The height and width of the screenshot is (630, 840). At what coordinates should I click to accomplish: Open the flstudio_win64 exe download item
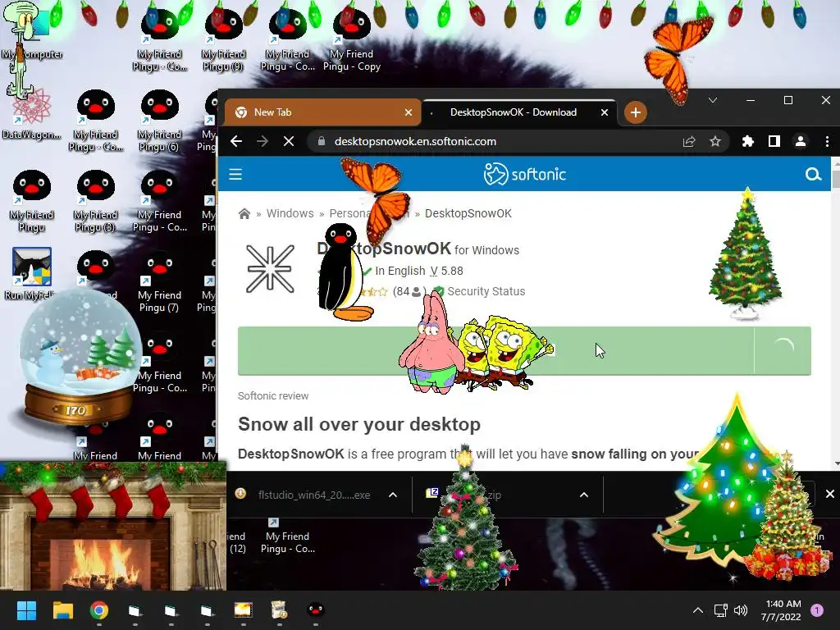pos(314,495)
